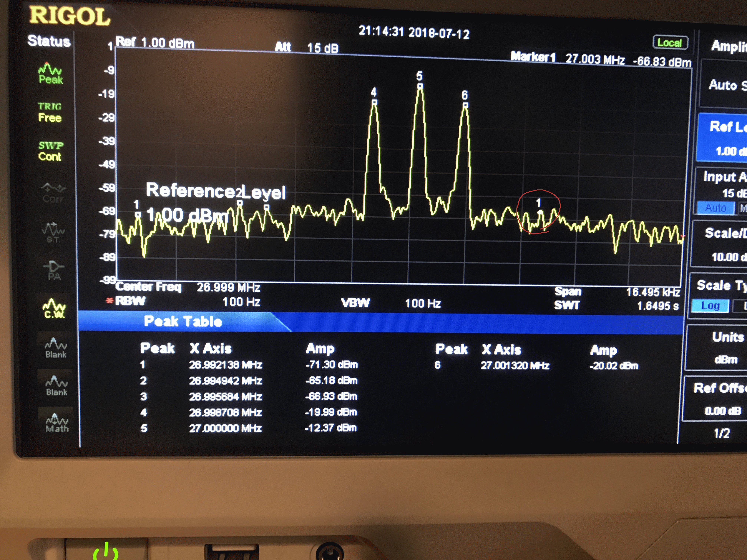The image size is (747, 560).
Task: Click the PA preamplifier status icon
Action: (54, 271)
